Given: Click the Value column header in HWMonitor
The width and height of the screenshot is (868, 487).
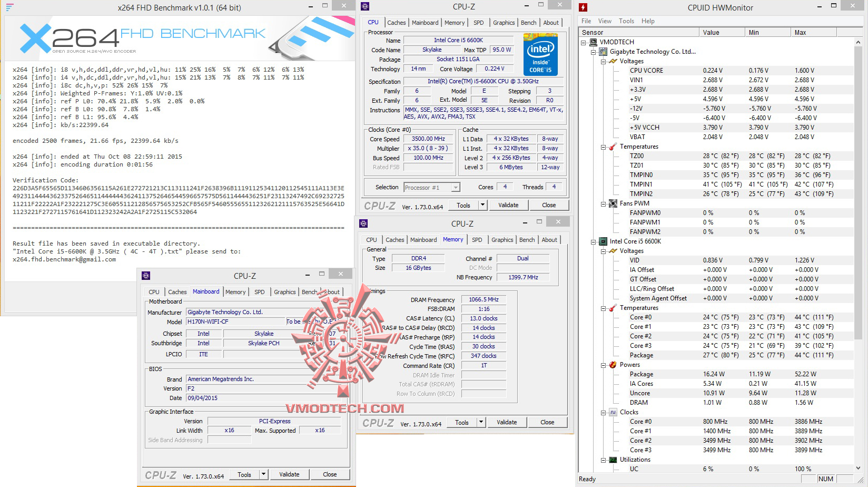Looking at the screenshot, I should [x=723, y=32].
